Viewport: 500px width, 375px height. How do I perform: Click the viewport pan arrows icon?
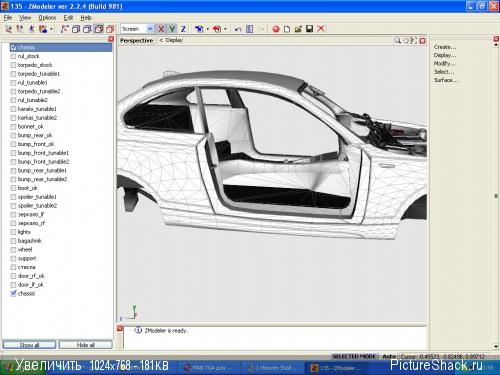coord(414,41)
